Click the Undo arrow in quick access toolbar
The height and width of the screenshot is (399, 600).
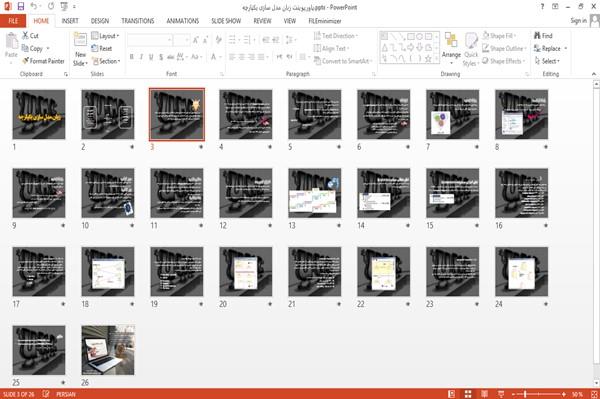point(34,7)
